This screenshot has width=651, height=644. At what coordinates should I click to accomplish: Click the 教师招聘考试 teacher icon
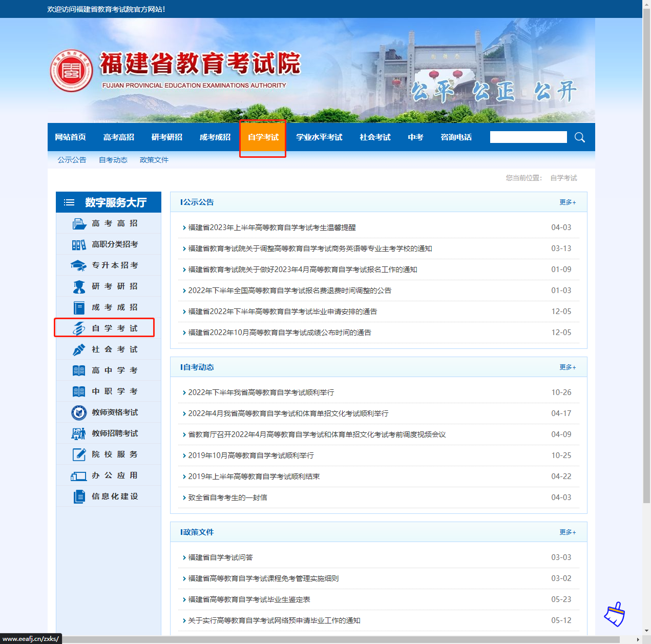click(79, 434)
